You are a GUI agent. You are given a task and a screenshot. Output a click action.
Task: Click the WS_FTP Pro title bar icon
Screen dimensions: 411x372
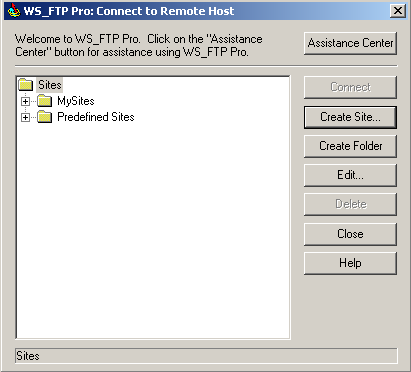point(13,11)
